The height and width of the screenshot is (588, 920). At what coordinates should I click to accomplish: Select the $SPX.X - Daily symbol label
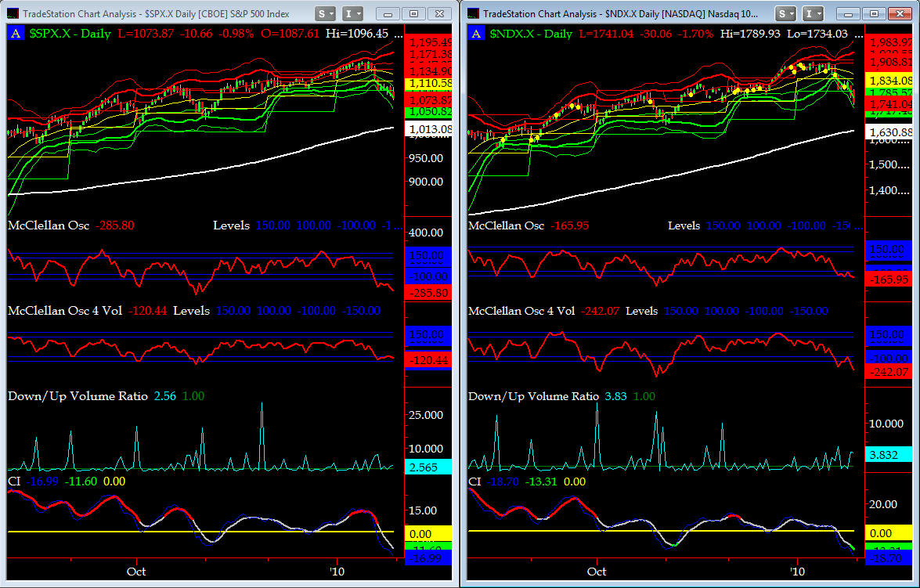pyautogui.click(x=71, y=34)
